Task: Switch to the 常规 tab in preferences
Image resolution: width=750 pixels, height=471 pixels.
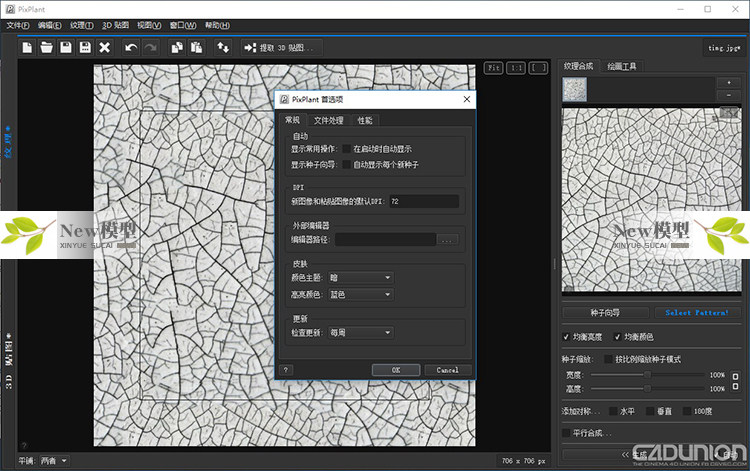Action: click(x=292, y=120)
